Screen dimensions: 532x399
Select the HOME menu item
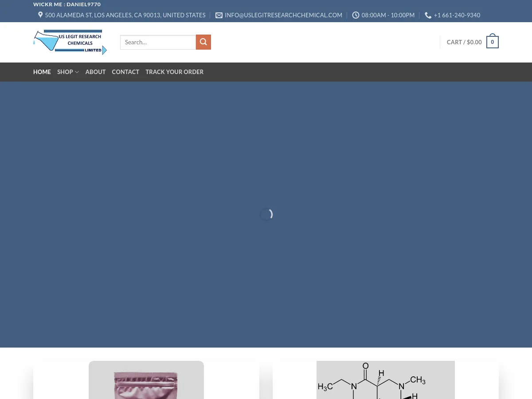coord(42,72)
